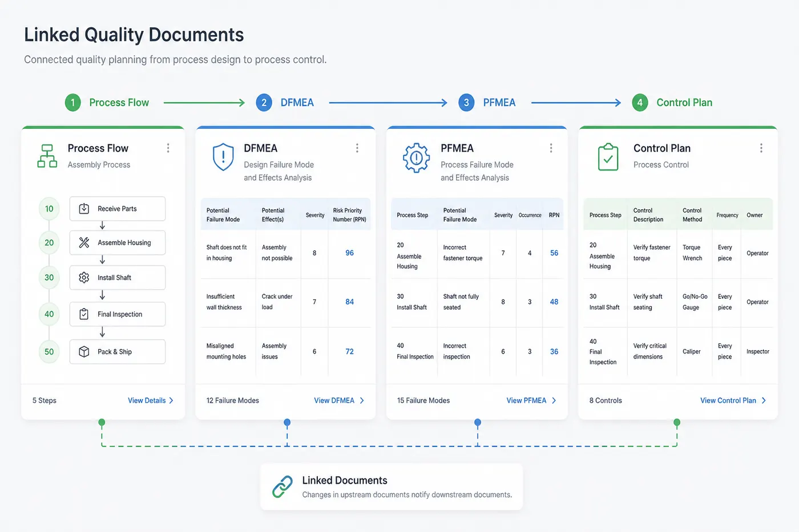Open the View Details link
Viewport: 799px width, 532px height.
click(151, 400)
